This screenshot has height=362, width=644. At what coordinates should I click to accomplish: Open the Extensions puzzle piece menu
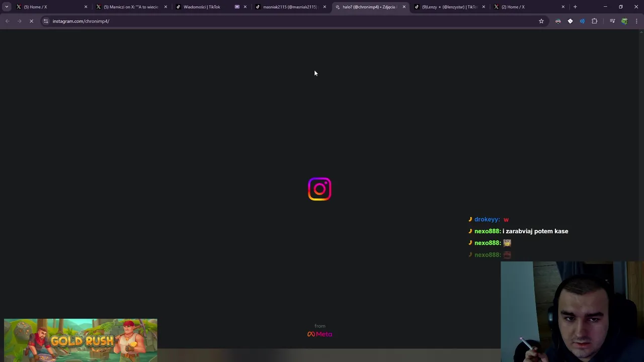[x=595, y=21]
